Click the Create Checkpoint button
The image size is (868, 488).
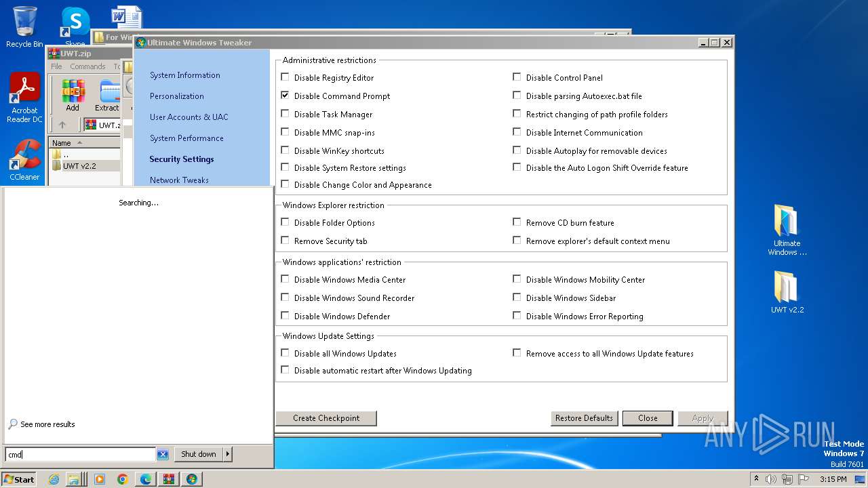coord(326,418)
